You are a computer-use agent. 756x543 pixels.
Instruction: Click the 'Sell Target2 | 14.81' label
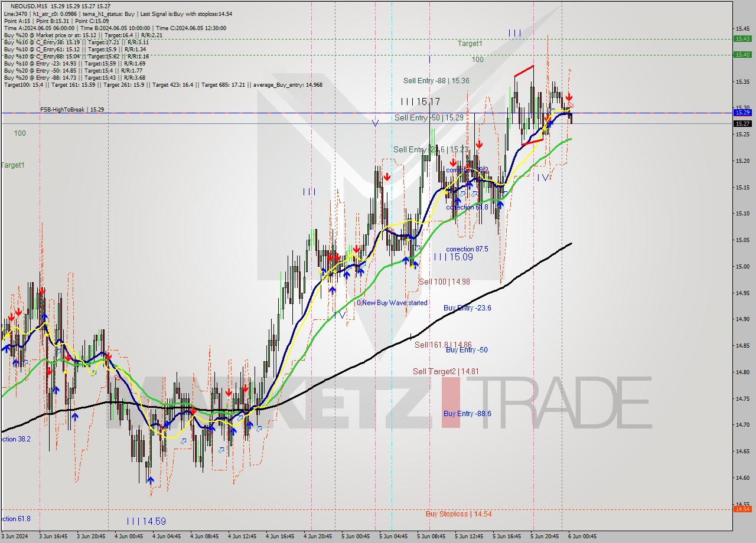point(445,371)
